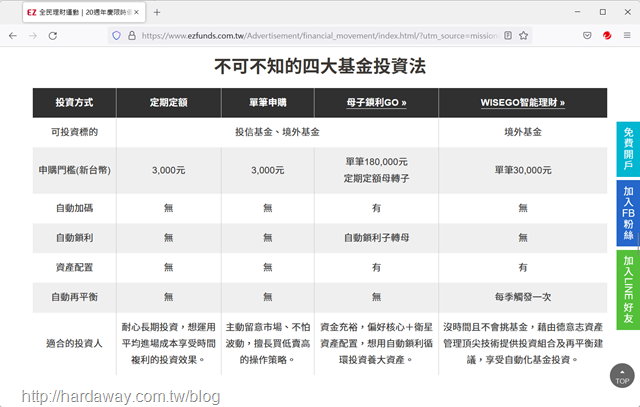This screenshot has width=640, height=407.
Task: Open the red extension icon
Action: (x=607, y=36)
